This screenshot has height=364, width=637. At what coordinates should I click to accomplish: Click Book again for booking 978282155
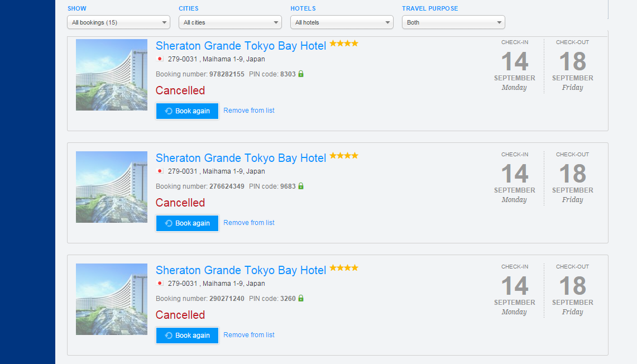(187, 111)
